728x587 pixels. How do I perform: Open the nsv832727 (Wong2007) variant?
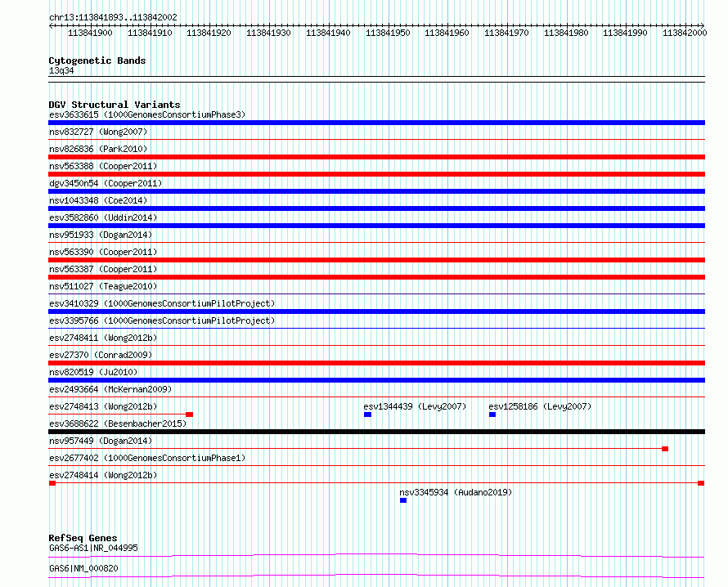tap(98, 132)
